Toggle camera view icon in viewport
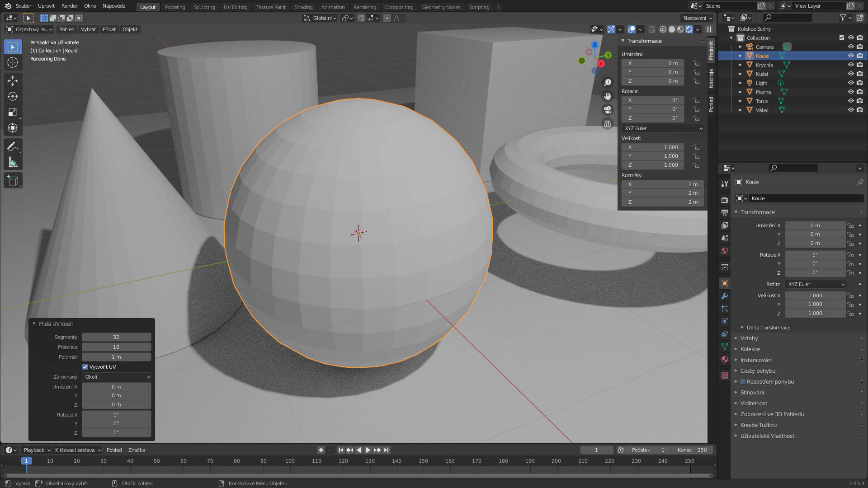This screenshot has height=488, width=868. click(608, 110)
